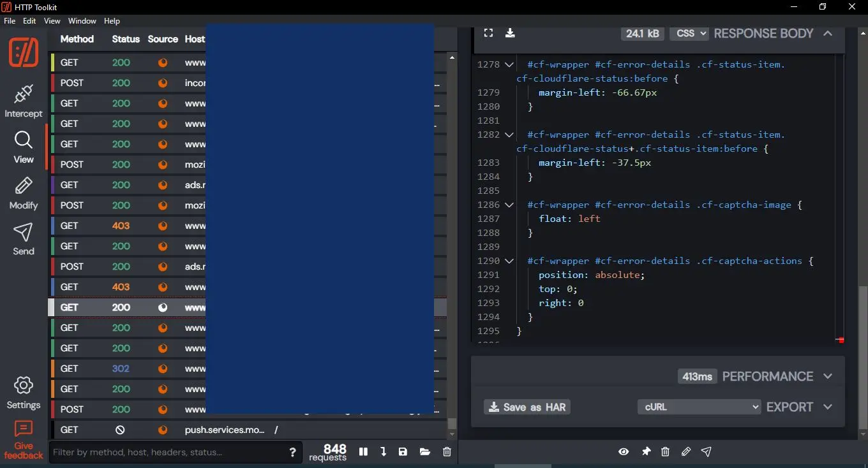The image size is (868, 468).
Task: Download the response body
Action: pyautogui.click(x=510, y=33)
